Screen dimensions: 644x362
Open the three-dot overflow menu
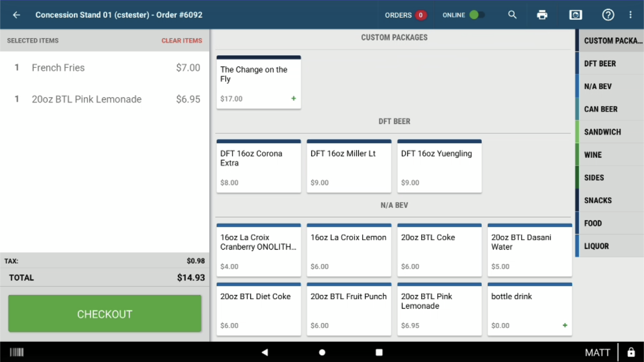coord(630,15)
